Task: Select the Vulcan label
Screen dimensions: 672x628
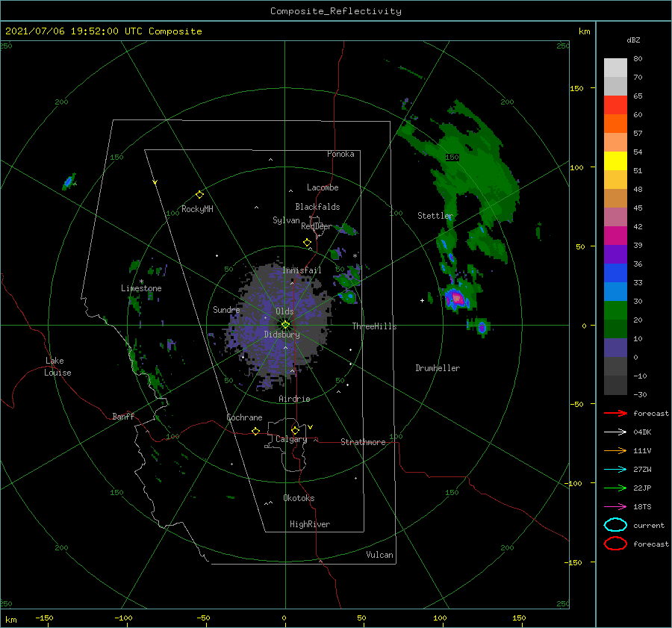Action: click(379, 555)
